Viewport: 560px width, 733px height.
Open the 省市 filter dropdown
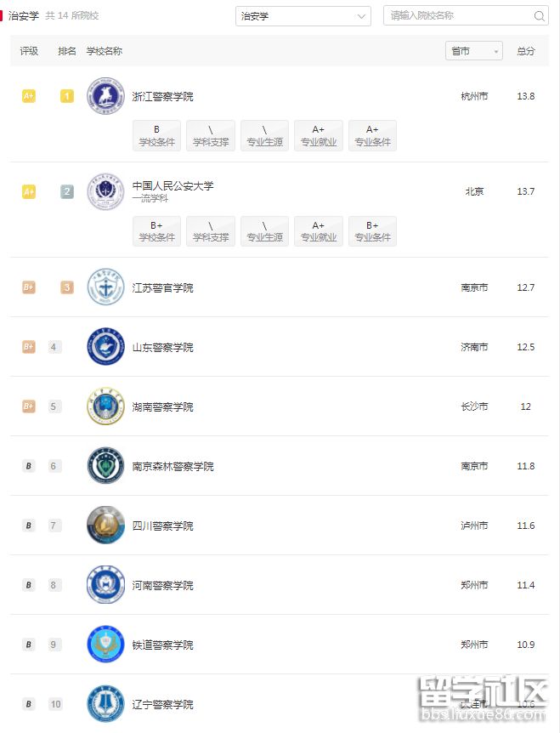pos(473,50)
